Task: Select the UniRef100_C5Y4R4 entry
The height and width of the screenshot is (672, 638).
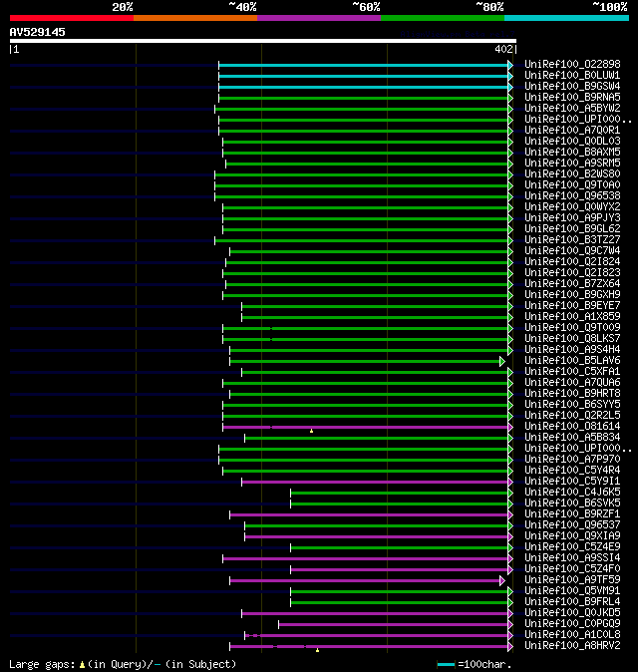Action: (572, 471)
